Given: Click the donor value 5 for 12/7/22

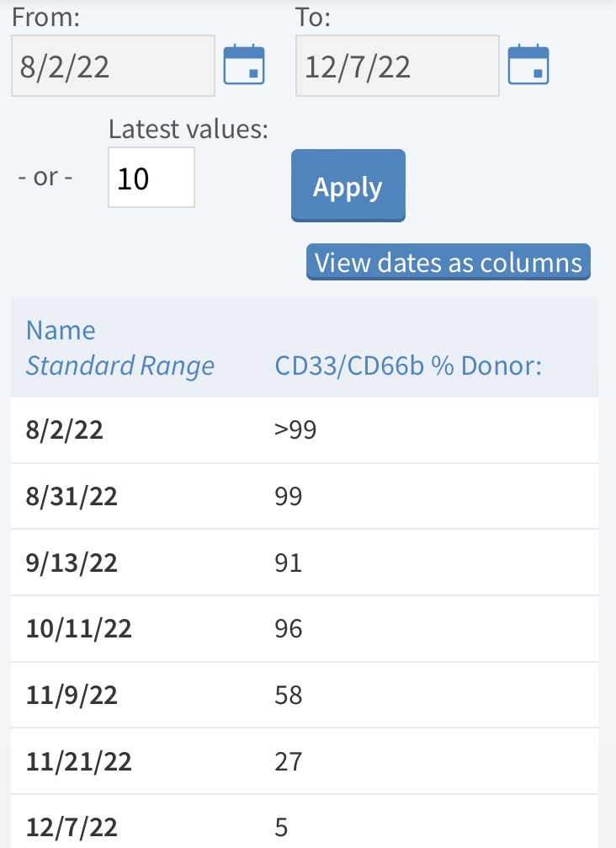Looking at the screenshot, I should pos(281,828).
